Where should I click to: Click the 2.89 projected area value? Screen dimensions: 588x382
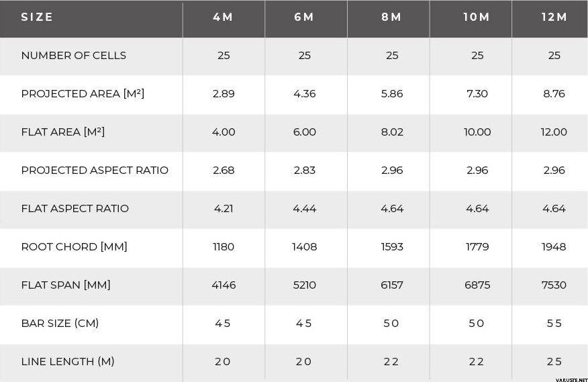coord(224,94)
